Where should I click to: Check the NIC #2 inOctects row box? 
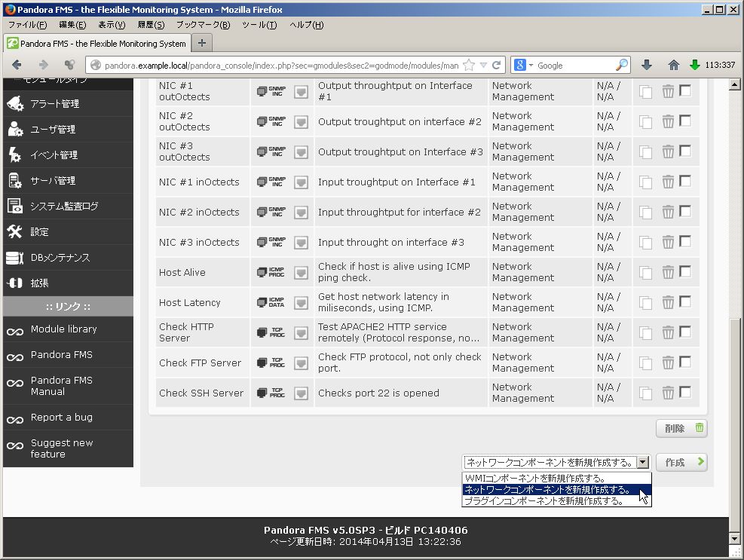(684, 211)
